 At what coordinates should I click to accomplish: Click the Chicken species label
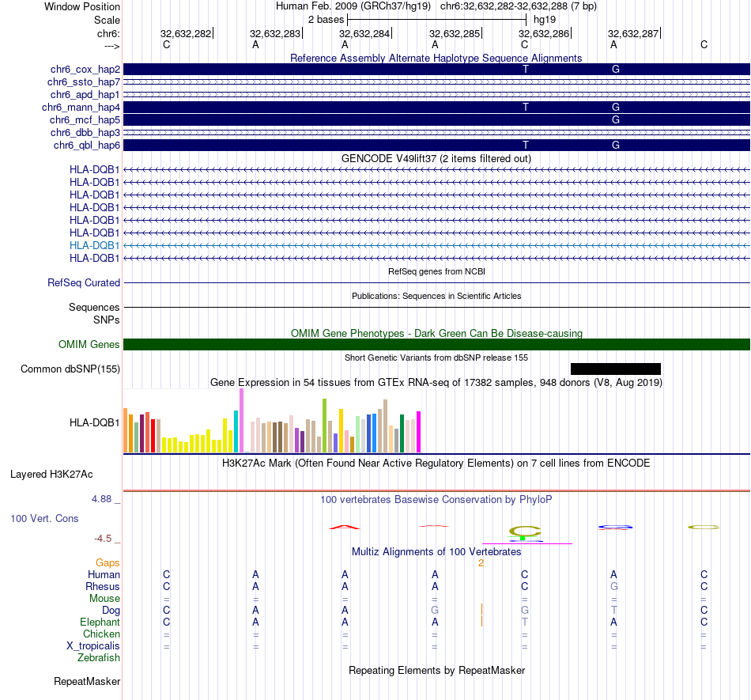[x=101, y=634]
